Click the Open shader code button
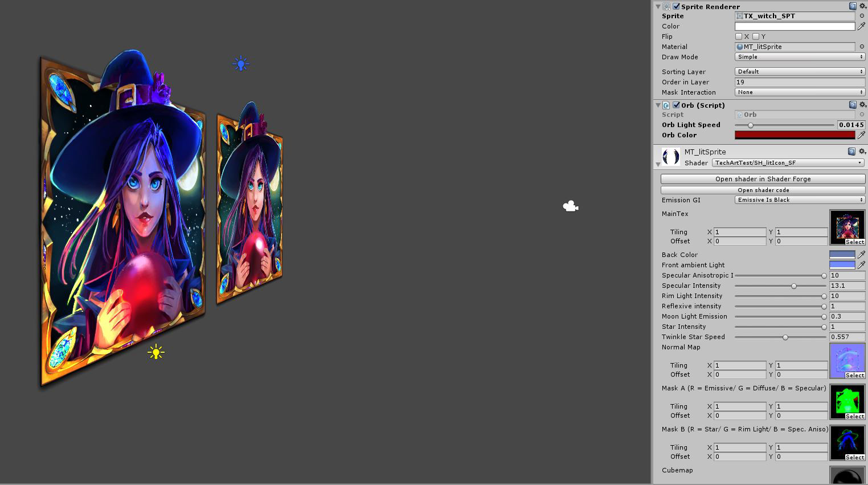Image resolution: width=868 pixels, height=485 pixels. point(763,190)
